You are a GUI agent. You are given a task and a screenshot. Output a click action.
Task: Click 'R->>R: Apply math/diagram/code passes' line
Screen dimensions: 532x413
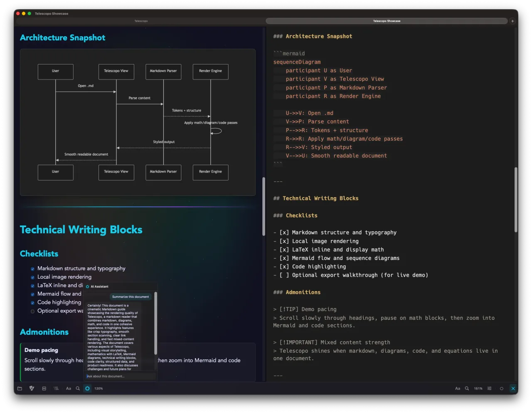point(344,139)
